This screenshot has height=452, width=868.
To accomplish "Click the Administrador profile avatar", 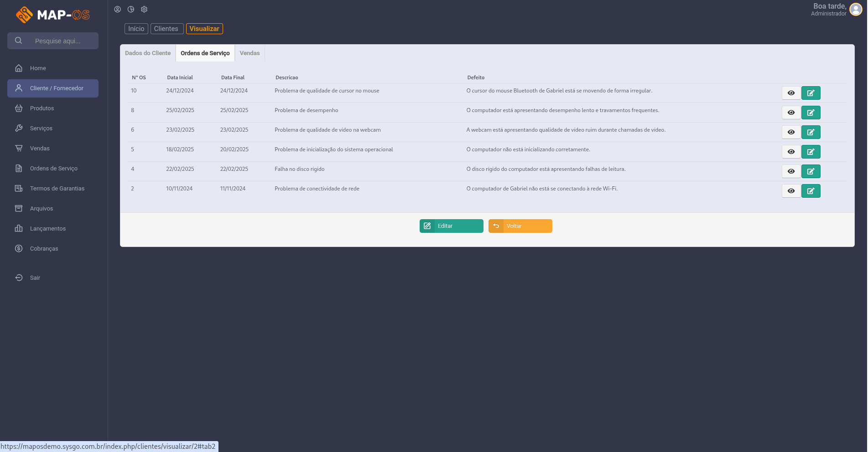I will click(856, 10).
